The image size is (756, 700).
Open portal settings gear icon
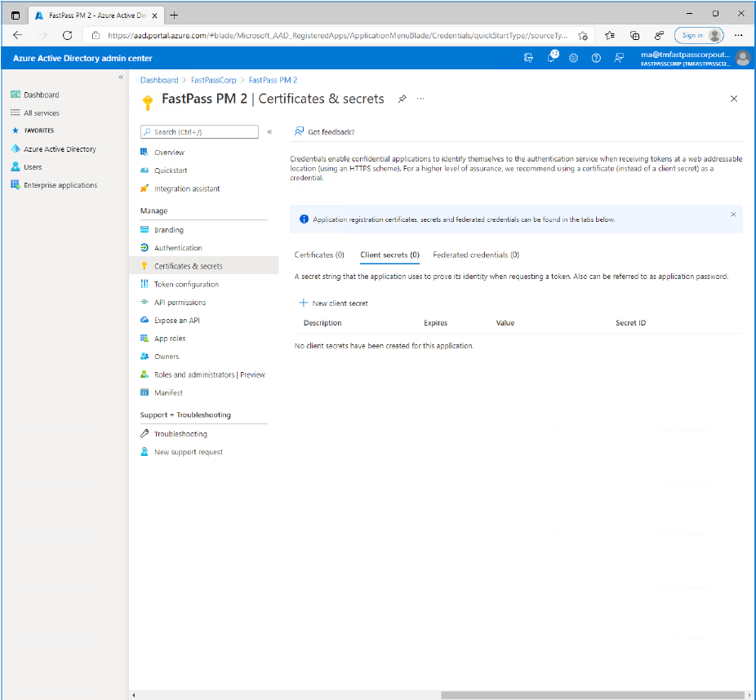point(574,58)
